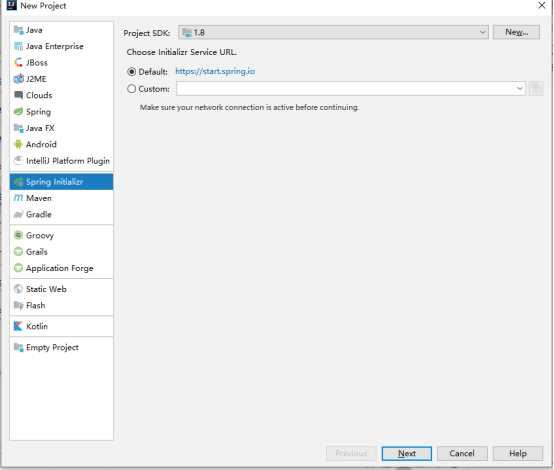This screenshot has height=470, width=554.
Task: Select the Static Web entry text
Action: click(x=46, y=289)
